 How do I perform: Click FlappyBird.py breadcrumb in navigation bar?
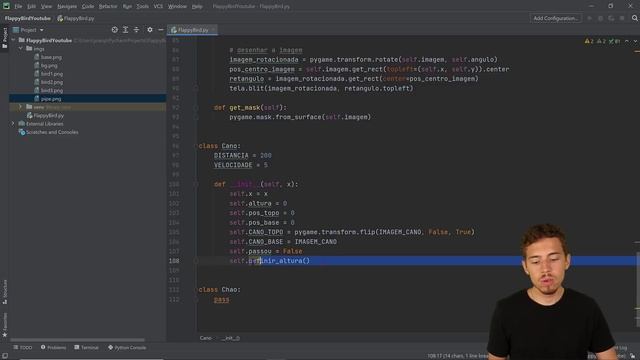pos(76,18)
